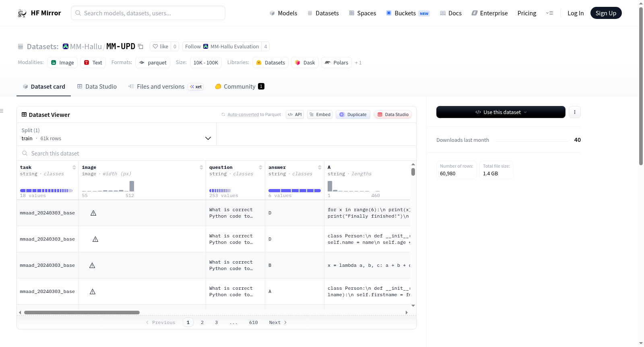Sort by the answer column
The image size is (644, 347).
click(x=320, y=167)
